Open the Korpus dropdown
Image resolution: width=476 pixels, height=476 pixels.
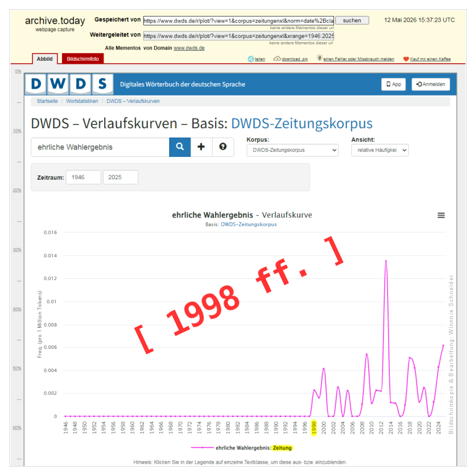(293, 150)
